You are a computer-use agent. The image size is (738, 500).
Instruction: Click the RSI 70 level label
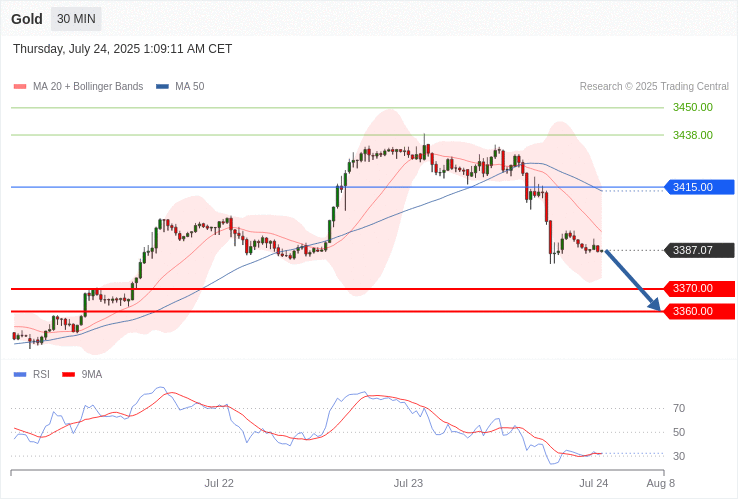pyautogui.click(x=679, y=408)
